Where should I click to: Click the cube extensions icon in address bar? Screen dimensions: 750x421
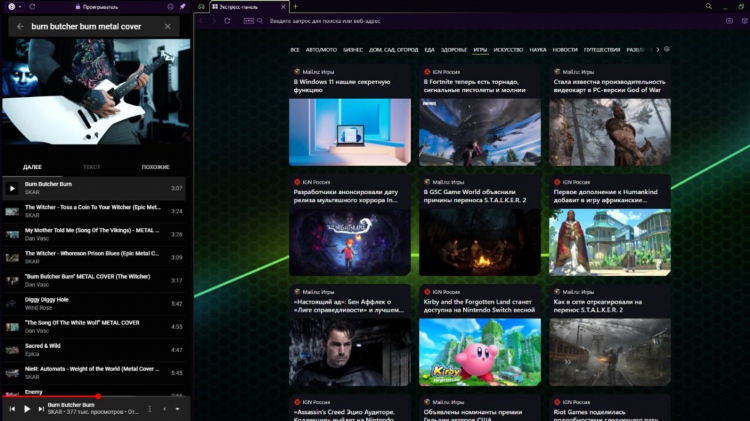tap(745, 21)
